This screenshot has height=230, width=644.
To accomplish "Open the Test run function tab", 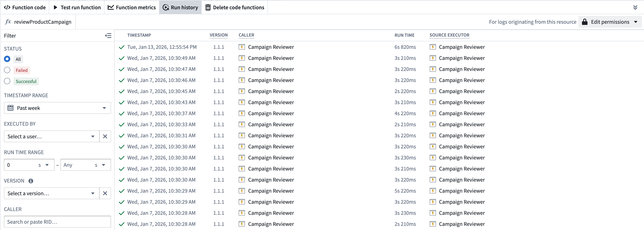I will [x=77, y=8].
